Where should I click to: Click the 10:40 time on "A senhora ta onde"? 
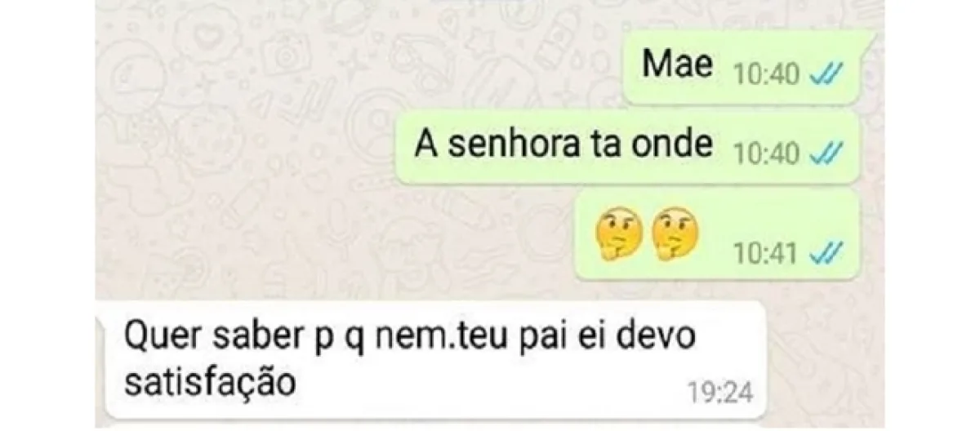(x=766, y=153)
